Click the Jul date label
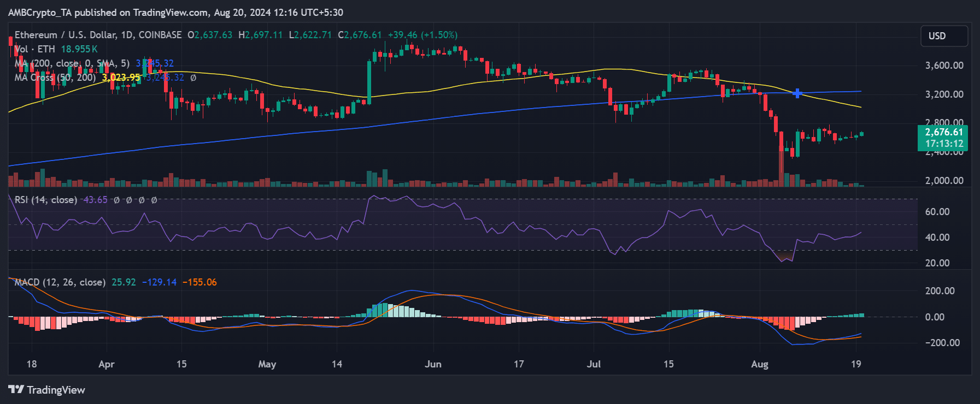 (x=594, y=364)
